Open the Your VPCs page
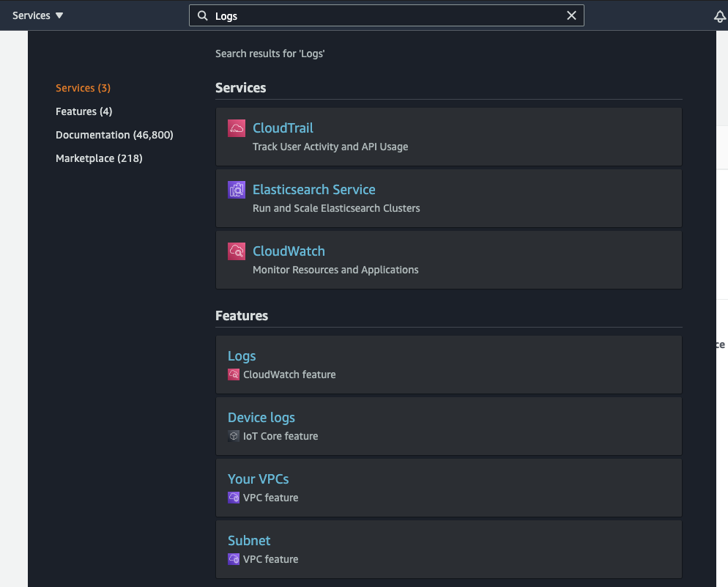The height and width of the screenshot is (587, 728). 259,479
